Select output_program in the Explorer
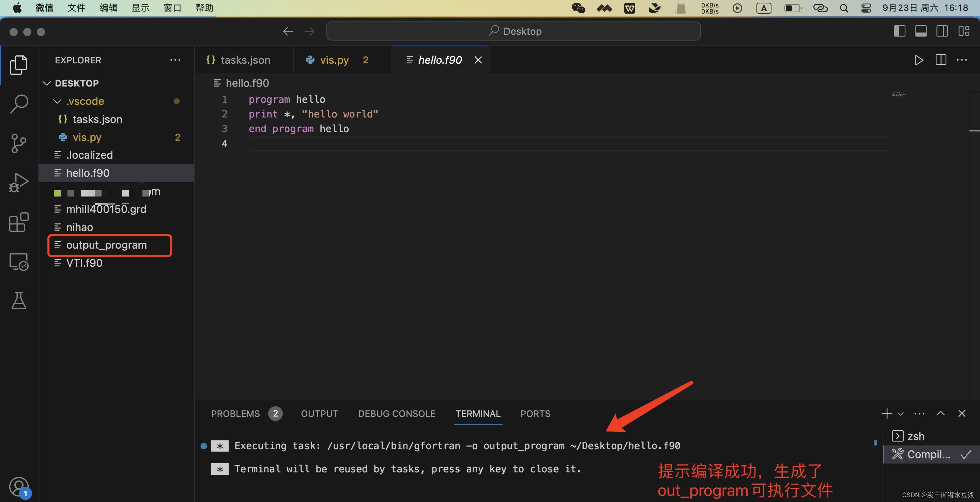The height and width of the screenshot is (502, 980). [x=107, y=245]
